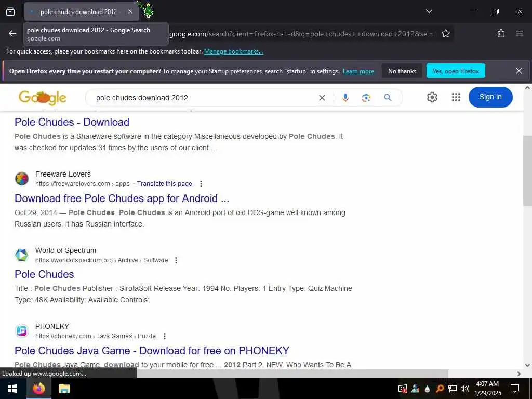Open the Pole Chudes - Download result
This screenshot has width=532, height=399.
tap(72, 122)
